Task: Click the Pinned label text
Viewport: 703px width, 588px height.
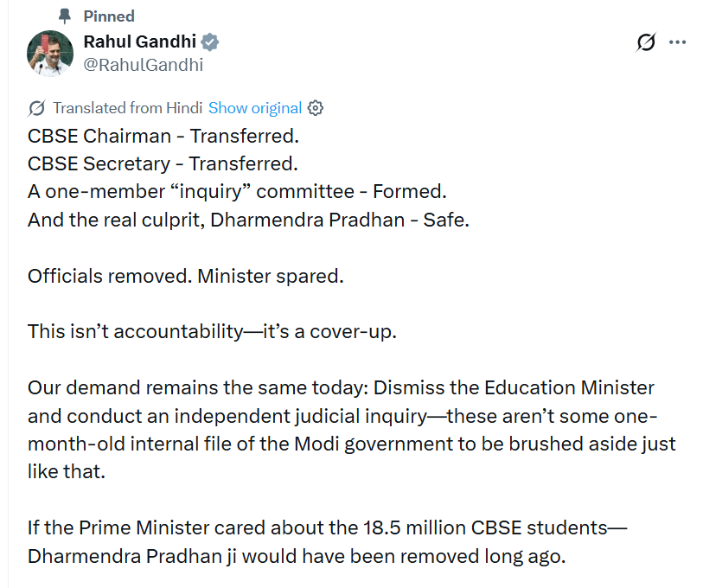Action: click(x=109, y=16)
